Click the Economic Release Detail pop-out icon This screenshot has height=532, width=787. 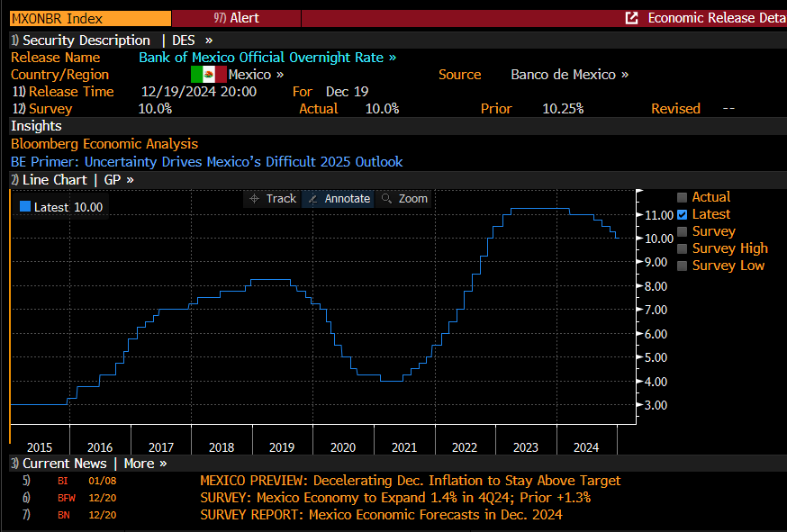(631, 18)
